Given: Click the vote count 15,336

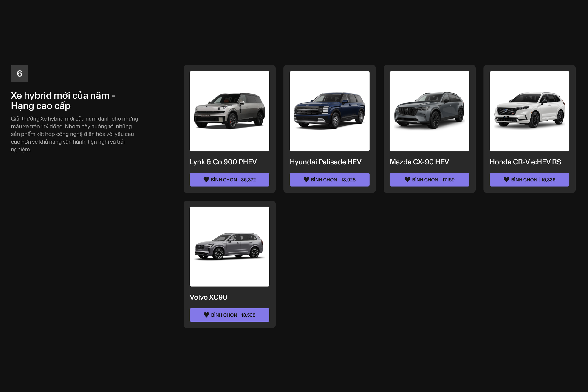Looking at the screenshot, I should pyautogui.click(x=548, y=180).
